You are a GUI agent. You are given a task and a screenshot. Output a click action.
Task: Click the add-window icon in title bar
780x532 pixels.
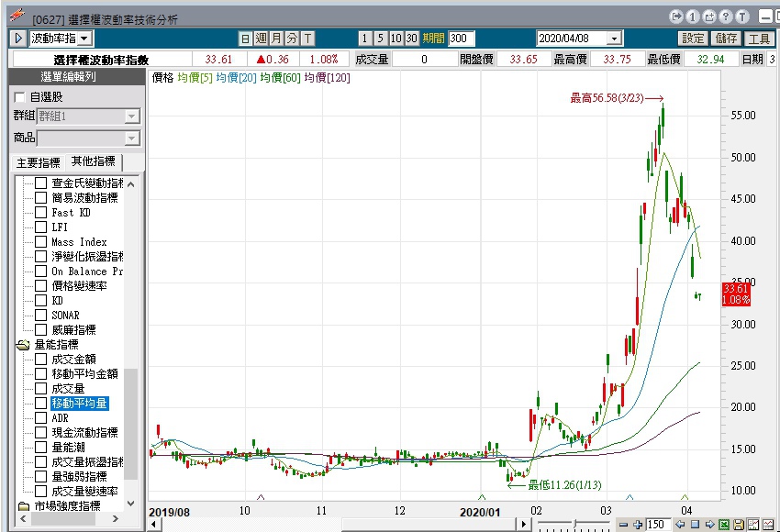click(709, 17)
